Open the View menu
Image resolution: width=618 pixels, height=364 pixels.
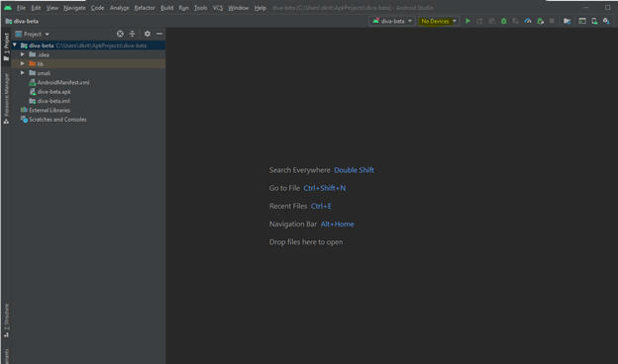[x=52, y=8]
